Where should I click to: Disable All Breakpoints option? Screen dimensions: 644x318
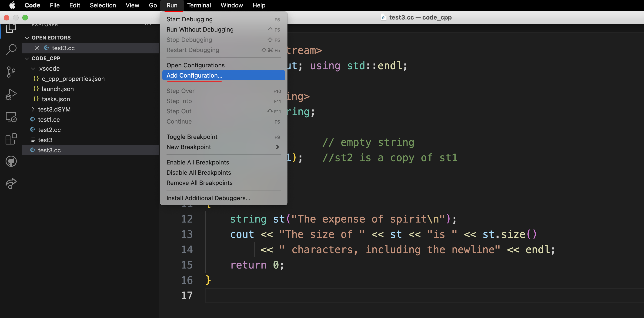(199, 172)
